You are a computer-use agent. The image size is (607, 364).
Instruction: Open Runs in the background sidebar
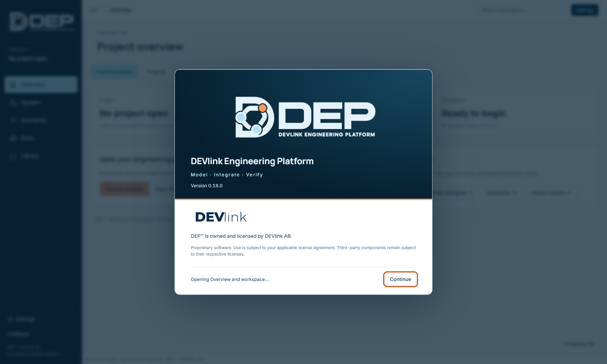(41, 138)
